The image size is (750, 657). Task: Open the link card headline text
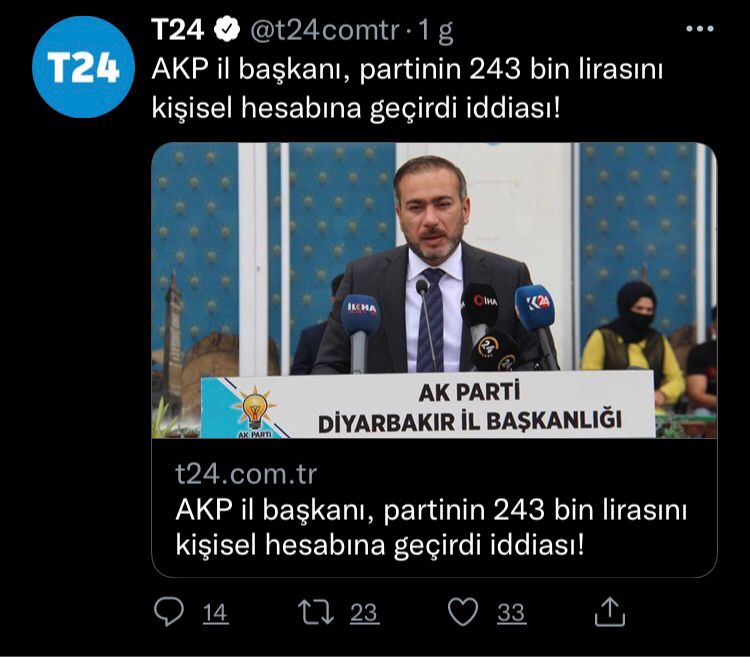pyautogui.click(x=431, y=527)
